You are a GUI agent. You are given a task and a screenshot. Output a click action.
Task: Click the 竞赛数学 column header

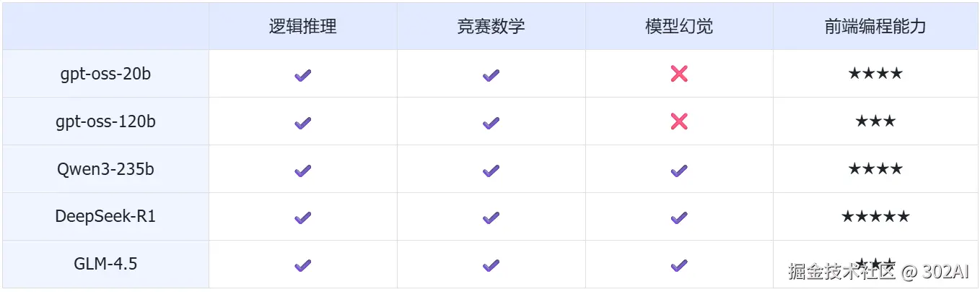click(x=491, y=27)
